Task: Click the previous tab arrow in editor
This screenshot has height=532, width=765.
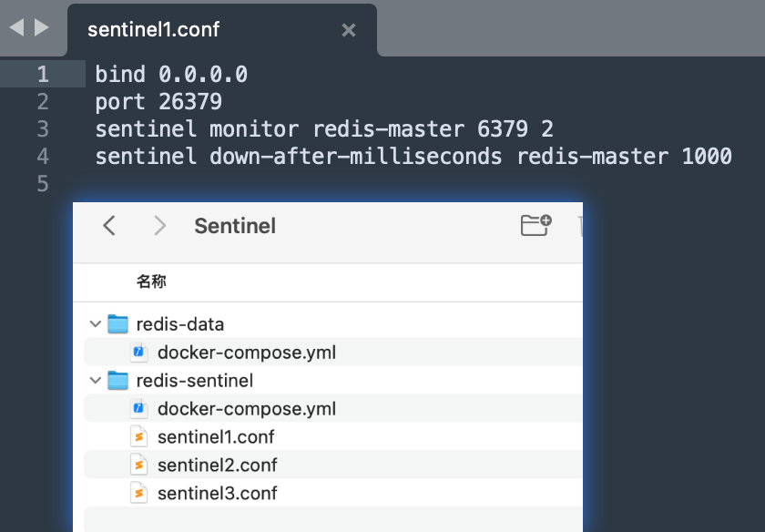Action: tap(16, 27)
